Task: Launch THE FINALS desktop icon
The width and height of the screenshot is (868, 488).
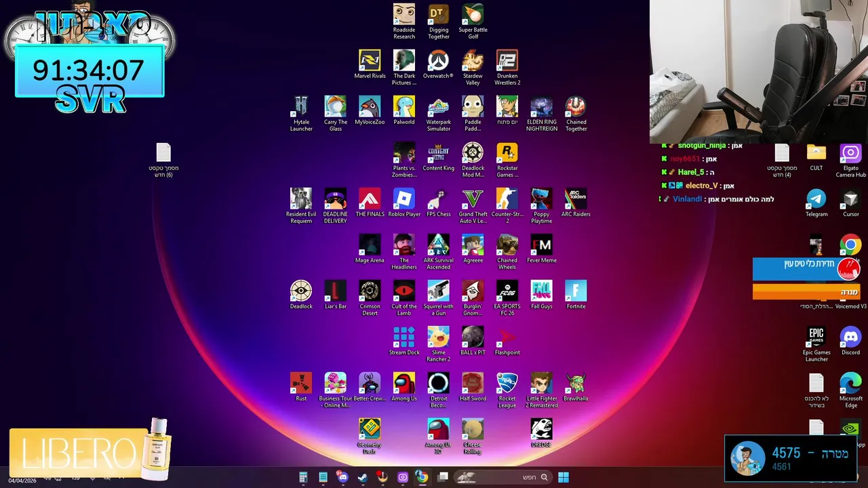Action: pyautogui.click(x=370, y=203)
